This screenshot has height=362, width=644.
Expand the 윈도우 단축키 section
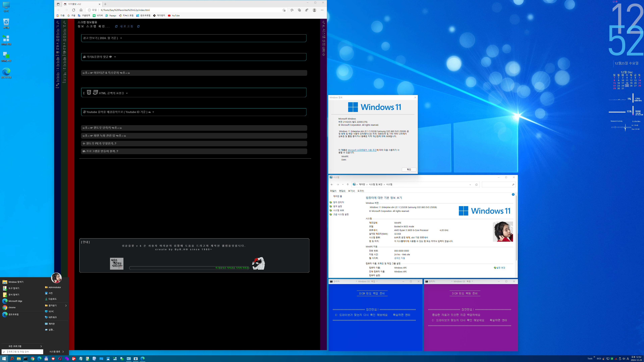[194, 128]
